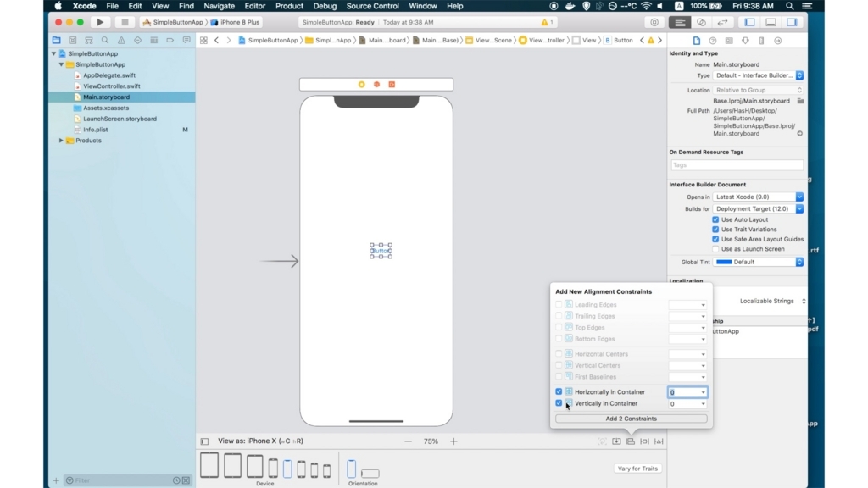
Task: Toggle Use Safe Area Layout Guides
Action: (715, 239)
